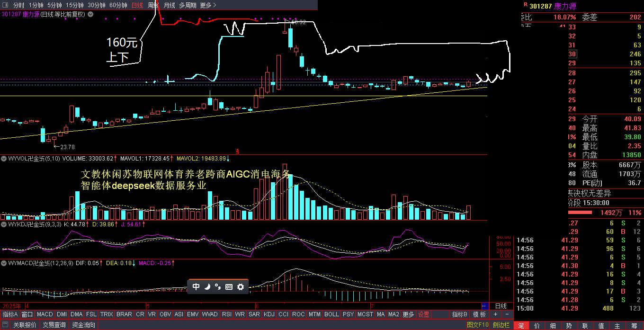Select the 月线 monthly chart tab
The width and height of the screenshot is (644, 330).
tap(169, 5)
